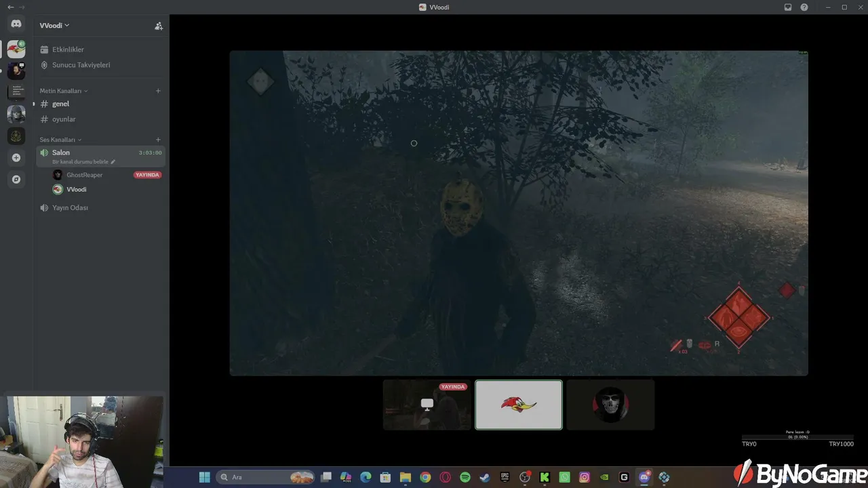The height and width of the screenshot is (488, 868).
Task: Invite people to the VVoodi server
Action: point(159,26)
